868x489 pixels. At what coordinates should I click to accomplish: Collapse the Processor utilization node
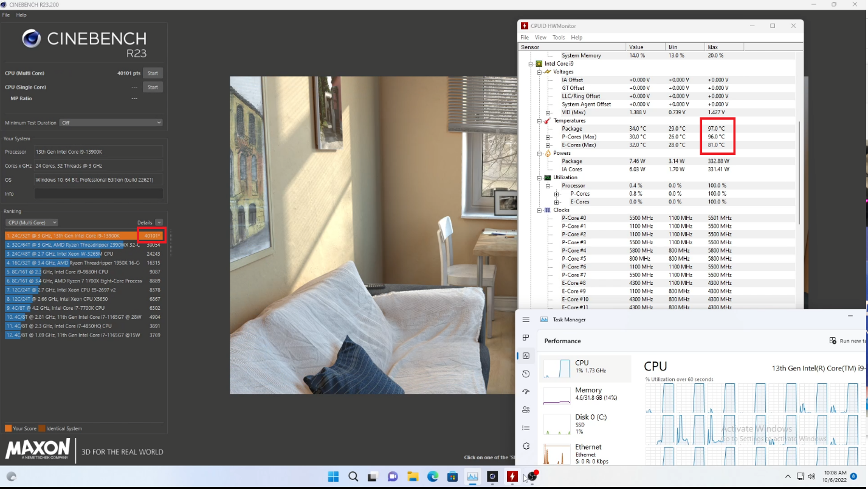[548, 185]
